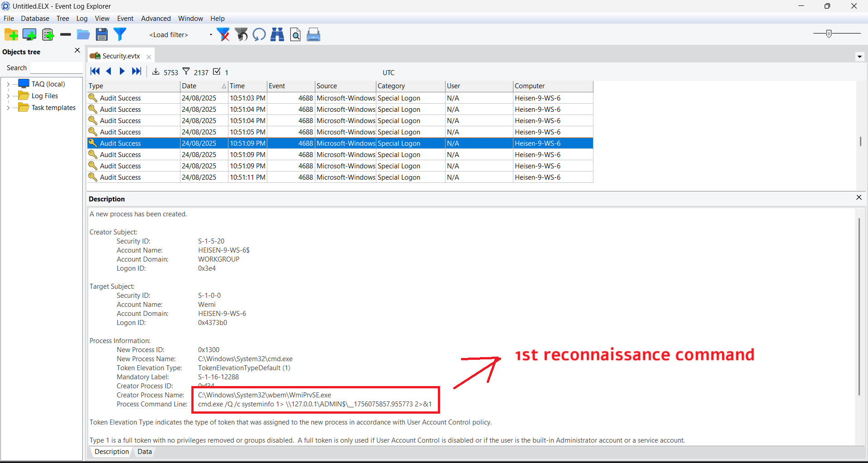The width and height of the screenshot is (868, 463).
Task: Open the Find binoculars tool
Action: [x=277, y=34]
